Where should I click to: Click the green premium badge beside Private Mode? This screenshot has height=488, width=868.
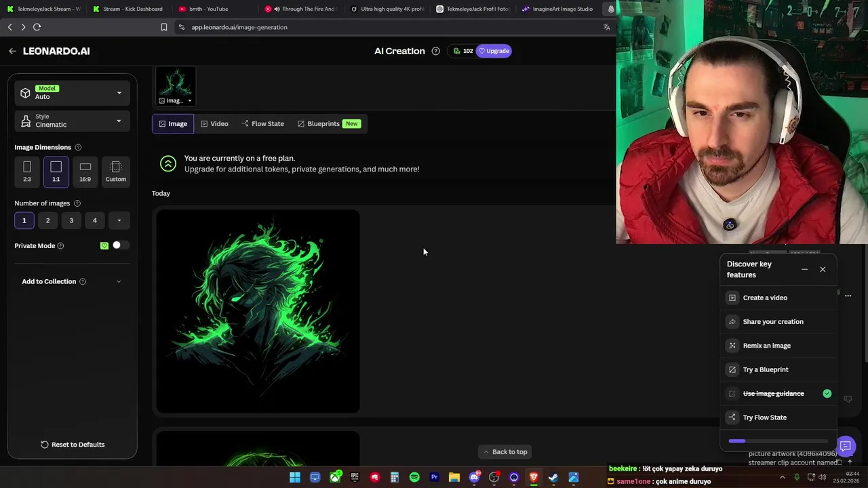coord(104,245)
